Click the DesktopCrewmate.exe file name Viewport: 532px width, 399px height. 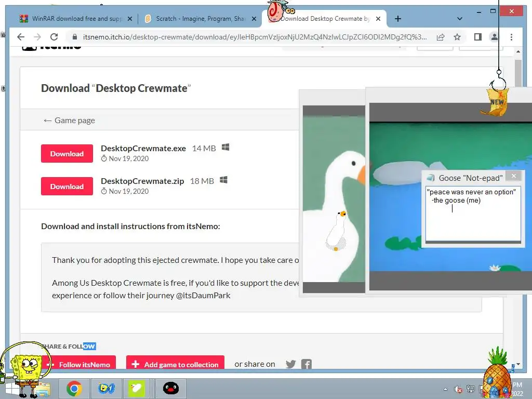coord(143,148)
